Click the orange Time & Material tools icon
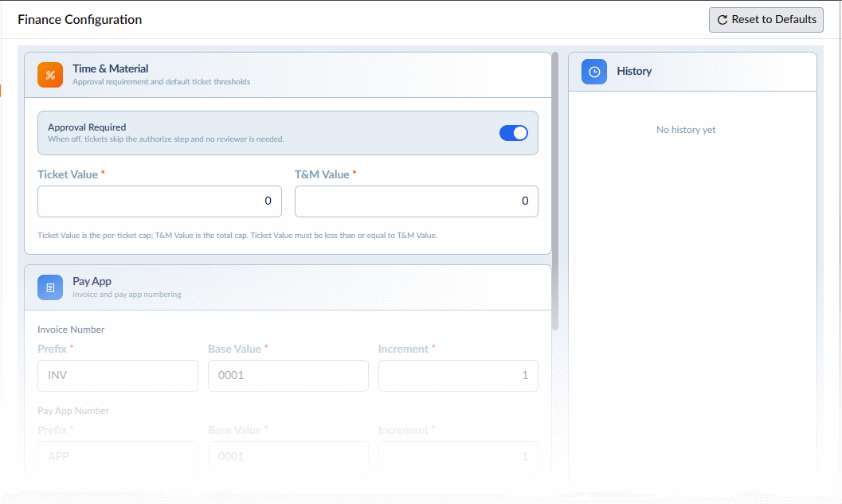The height and width of the screenshot is (504, 842). [50, 75]
